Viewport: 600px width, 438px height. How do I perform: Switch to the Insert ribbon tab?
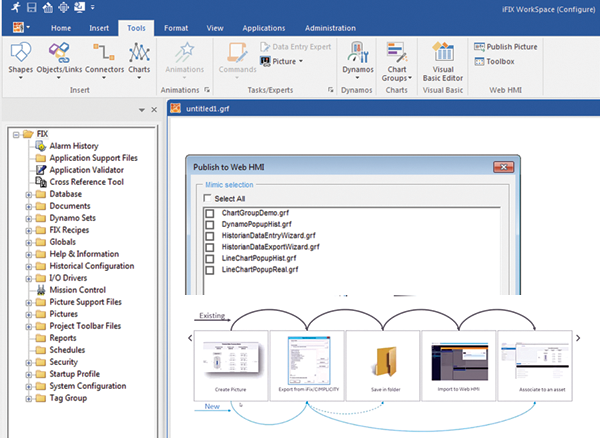98,28
